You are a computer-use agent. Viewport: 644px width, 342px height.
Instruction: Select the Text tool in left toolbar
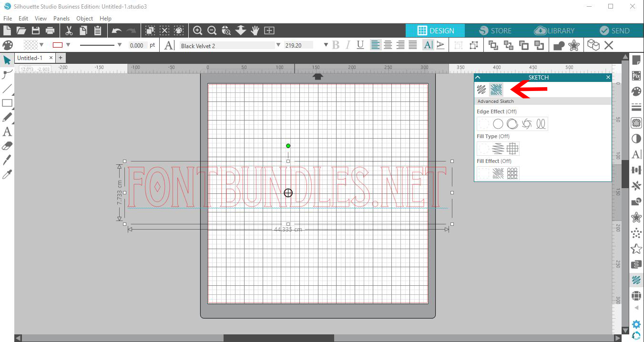(x=7, y=131)
